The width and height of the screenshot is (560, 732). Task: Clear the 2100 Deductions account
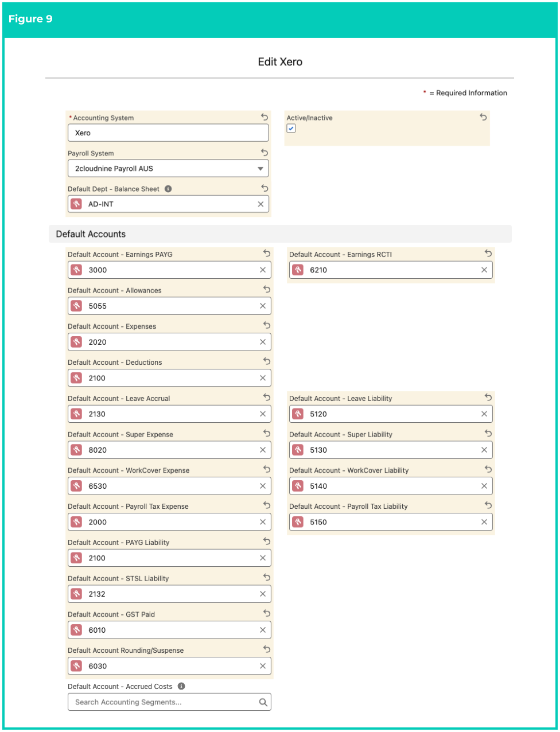(263, 378)
